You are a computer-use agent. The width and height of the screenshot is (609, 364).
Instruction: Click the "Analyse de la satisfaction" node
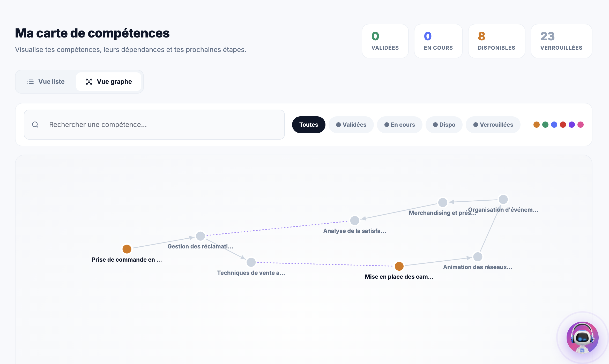(355, 220)
